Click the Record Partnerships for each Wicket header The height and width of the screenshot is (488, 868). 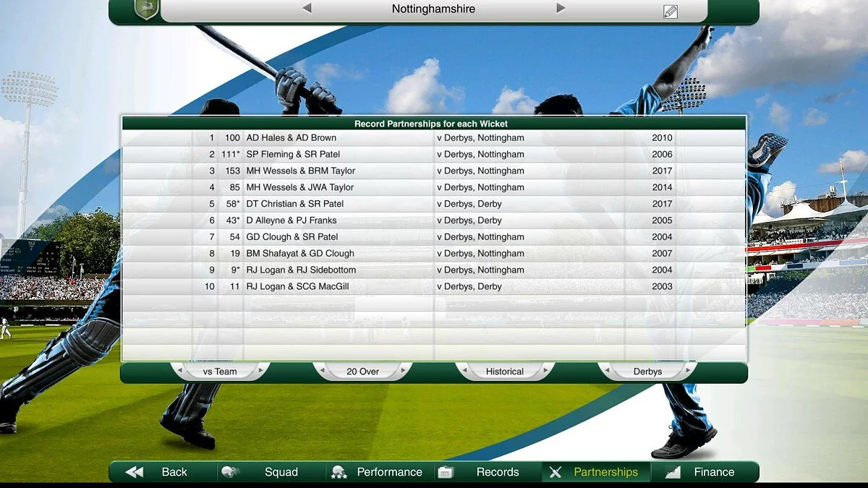[x=431, y=124]
